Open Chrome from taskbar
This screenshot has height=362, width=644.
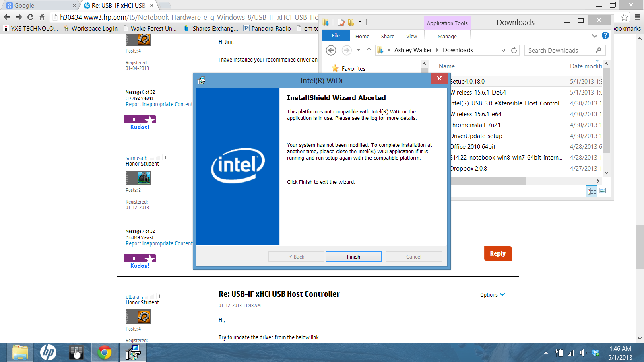pyautogui.click(x=105, y=352)
